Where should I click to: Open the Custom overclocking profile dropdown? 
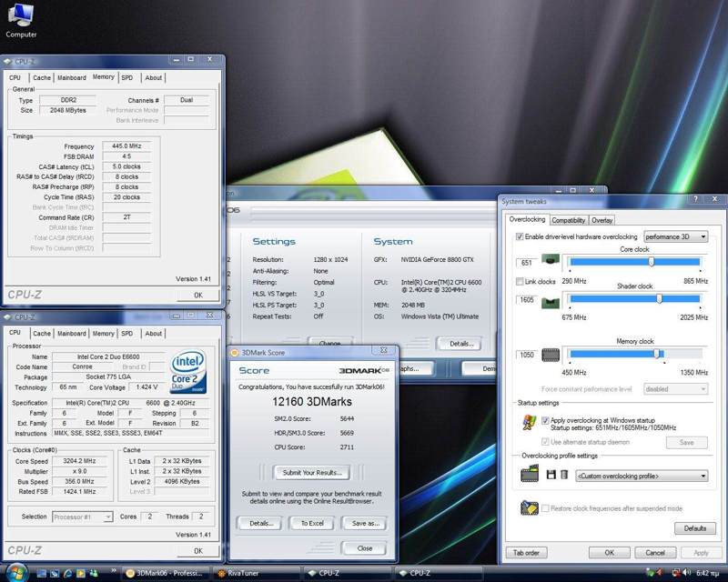pyautogui.click(x=642, y=476)
